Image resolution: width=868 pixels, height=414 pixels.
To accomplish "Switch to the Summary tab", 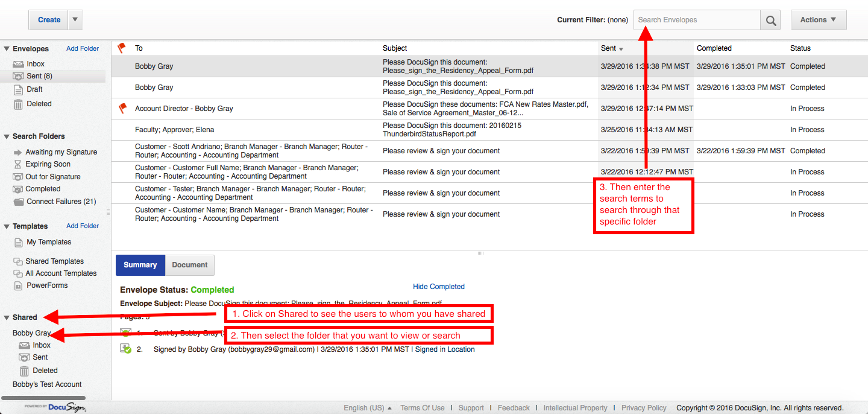I will point(140,265).
